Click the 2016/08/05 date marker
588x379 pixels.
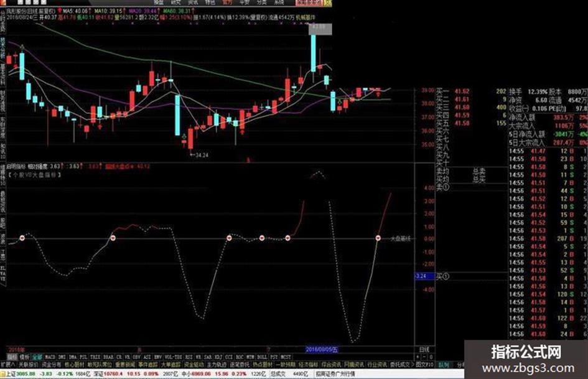322,349
